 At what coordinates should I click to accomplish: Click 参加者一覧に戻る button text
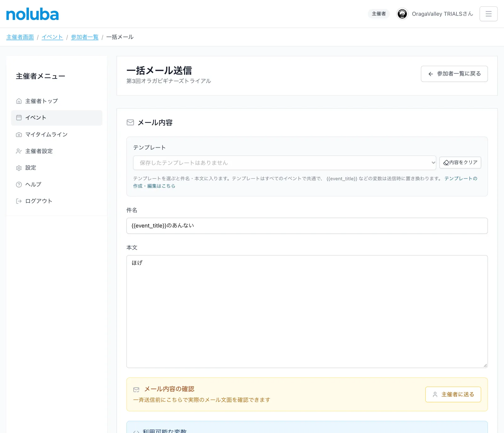459,74
